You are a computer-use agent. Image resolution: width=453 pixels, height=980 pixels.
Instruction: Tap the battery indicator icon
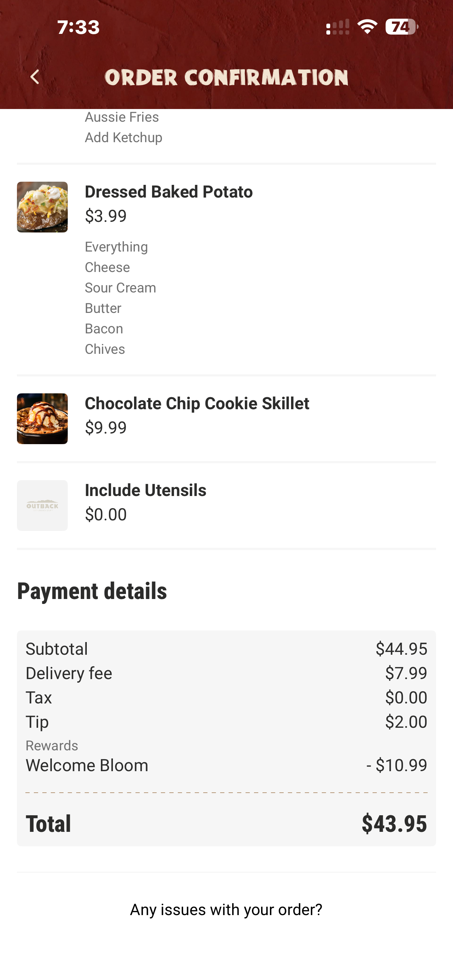401,27
